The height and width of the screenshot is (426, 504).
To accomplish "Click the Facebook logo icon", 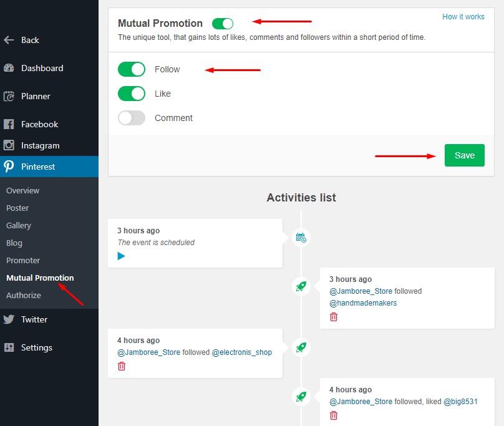I will [x=9, y=124].
